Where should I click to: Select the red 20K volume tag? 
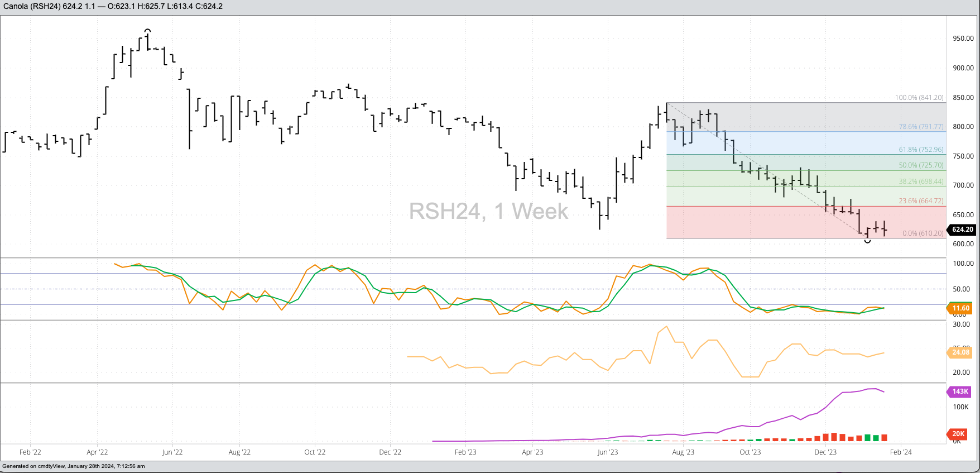point(958,434)
